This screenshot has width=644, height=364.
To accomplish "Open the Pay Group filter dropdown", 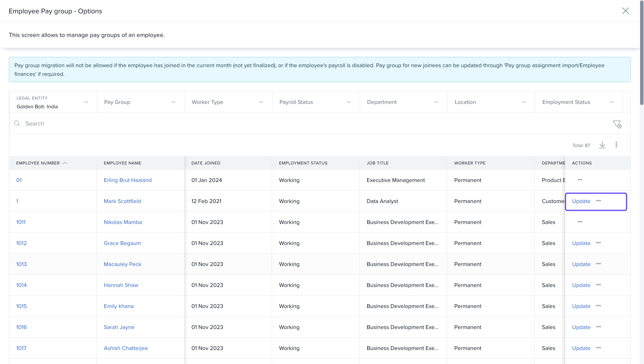I will (x=173, y=102).
